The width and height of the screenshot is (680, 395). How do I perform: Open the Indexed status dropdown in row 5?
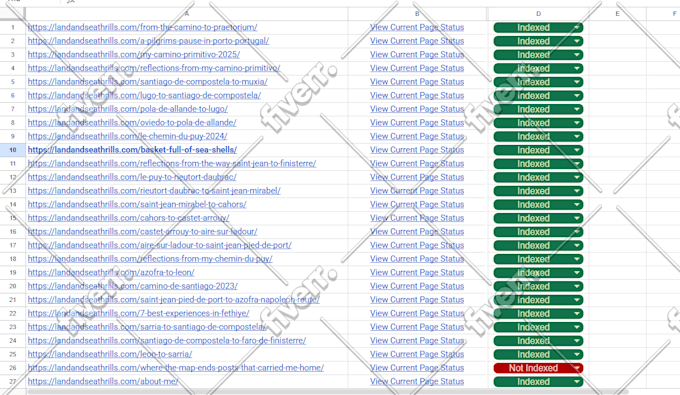point(538,82)
